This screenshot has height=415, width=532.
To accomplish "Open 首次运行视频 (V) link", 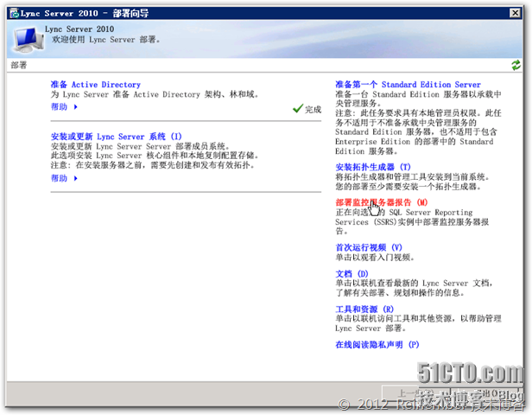I will 369,247.
